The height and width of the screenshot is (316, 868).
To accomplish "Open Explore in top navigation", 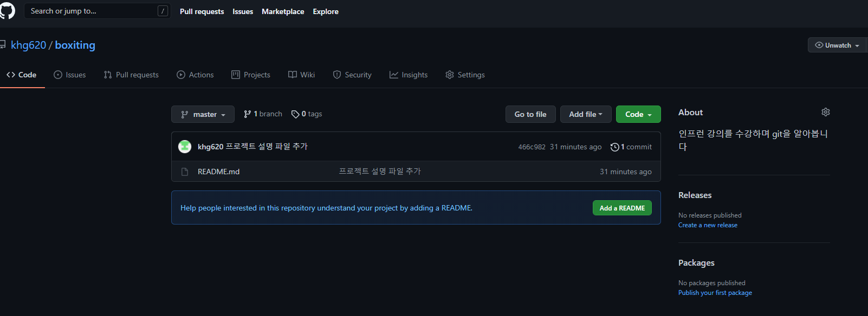I will [x=326, y=11].
